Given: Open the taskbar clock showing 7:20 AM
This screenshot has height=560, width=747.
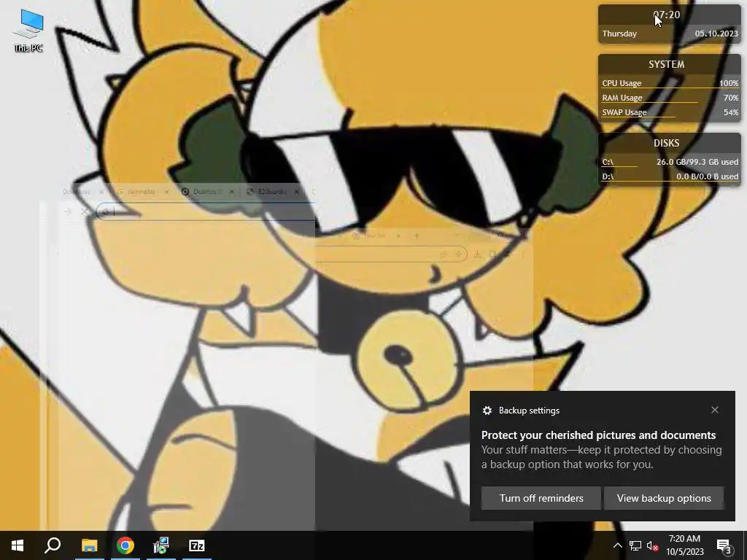Looking at the screenshot, I should point(684,545).
